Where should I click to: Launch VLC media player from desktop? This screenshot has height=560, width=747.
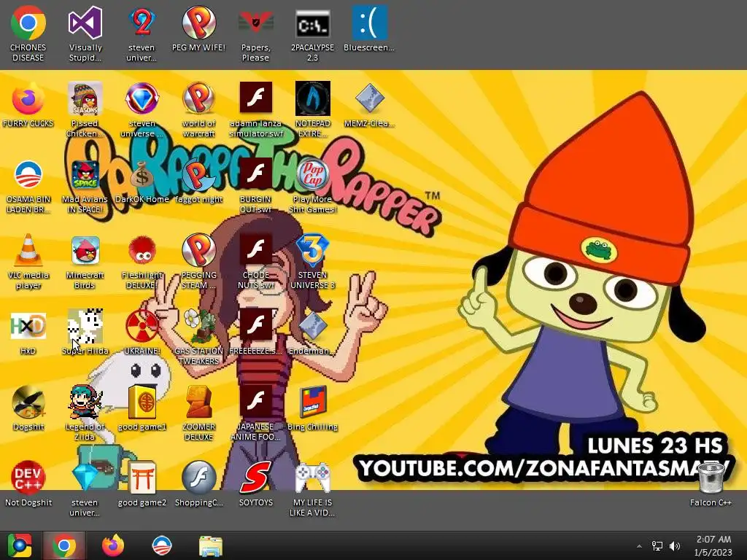(28, 251)
